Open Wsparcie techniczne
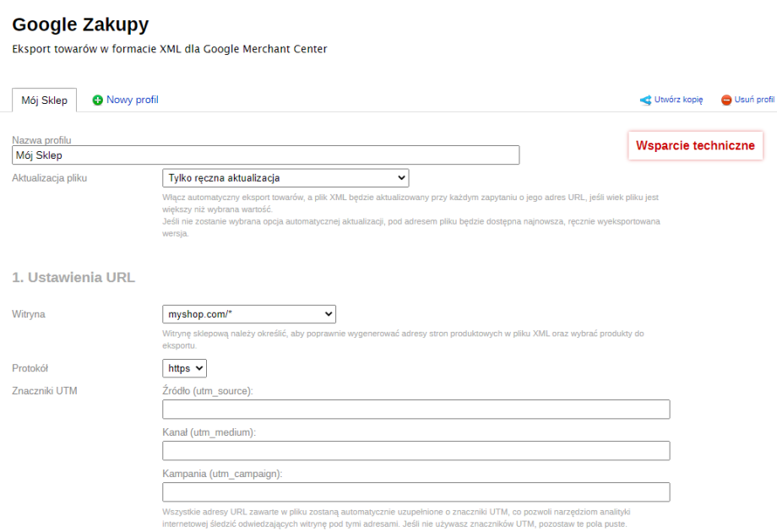The height and width of the screenshot is (532, 777). click(695, 145)
